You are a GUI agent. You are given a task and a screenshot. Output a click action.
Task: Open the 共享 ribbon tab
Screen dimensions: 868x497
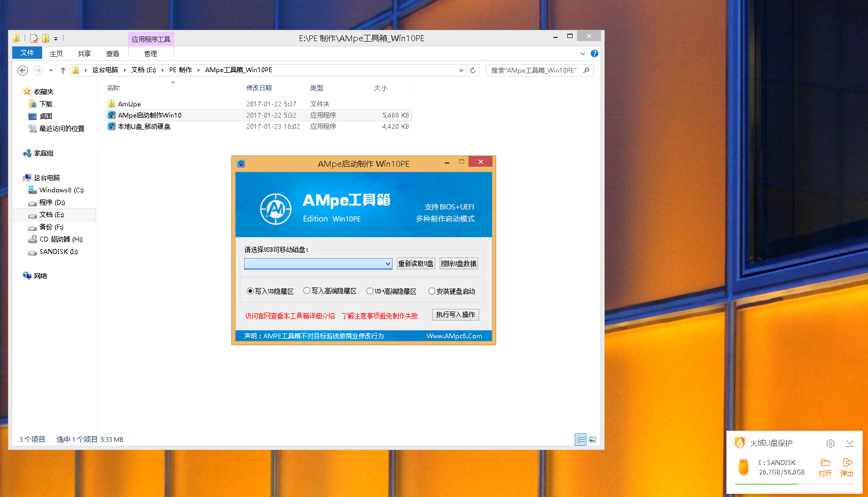coord(84,53)
